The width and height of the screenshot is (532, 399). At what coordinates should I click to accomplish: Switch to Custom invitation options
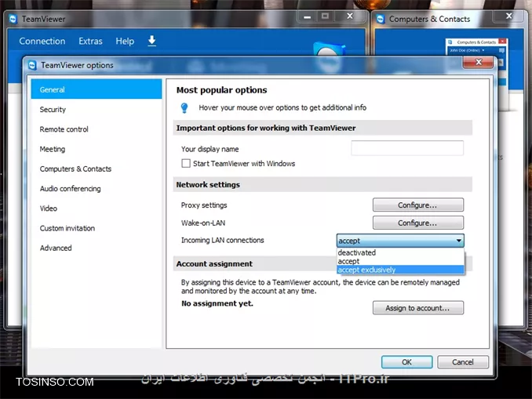click(x=97, y=228)
